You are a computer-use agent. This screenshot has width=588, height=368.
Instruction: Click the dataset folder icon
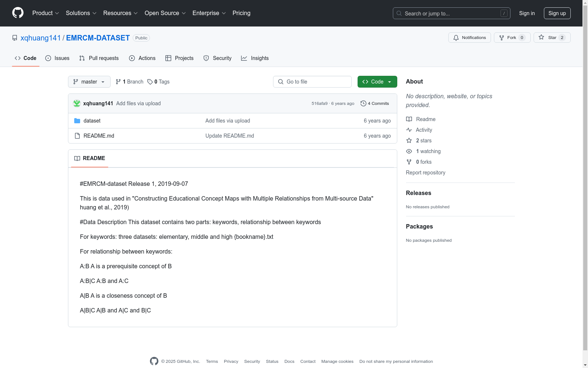77,121
